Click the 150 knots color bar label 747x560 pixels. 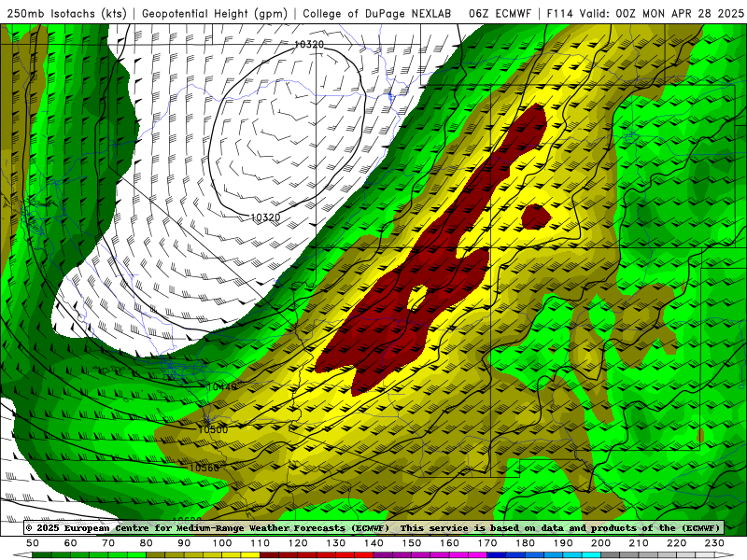coord(412,543)
